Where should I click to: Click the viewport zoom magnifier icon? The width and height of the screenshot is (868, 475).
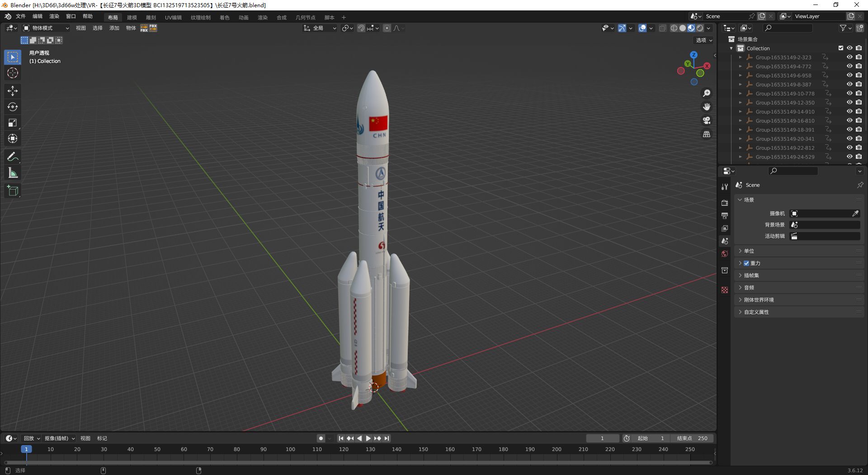707,93
